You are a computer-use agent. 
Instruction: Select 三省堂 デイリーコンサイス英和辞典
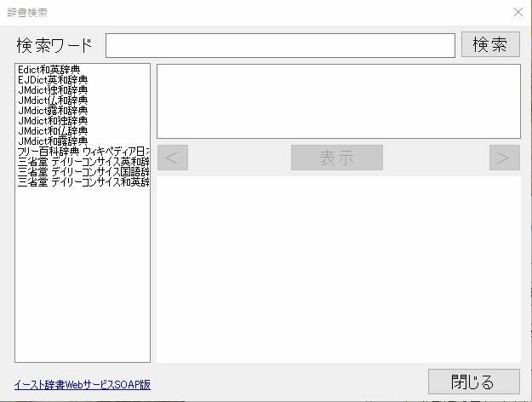(x=83, y=161)
